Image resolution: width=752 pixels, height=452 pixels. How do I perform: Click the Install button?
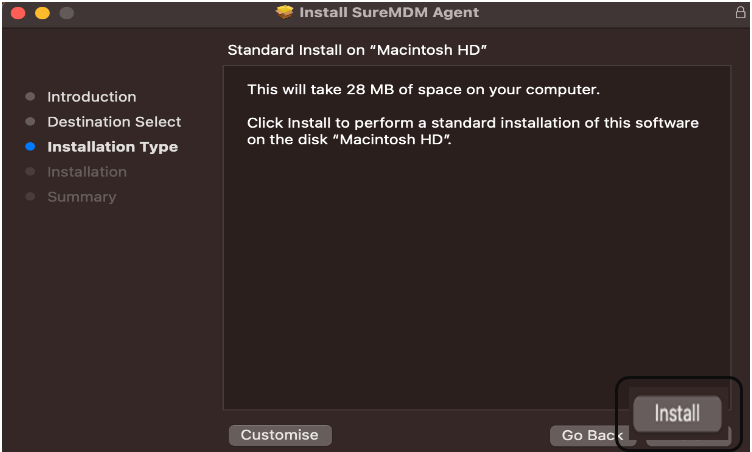[x=677, y=413]
